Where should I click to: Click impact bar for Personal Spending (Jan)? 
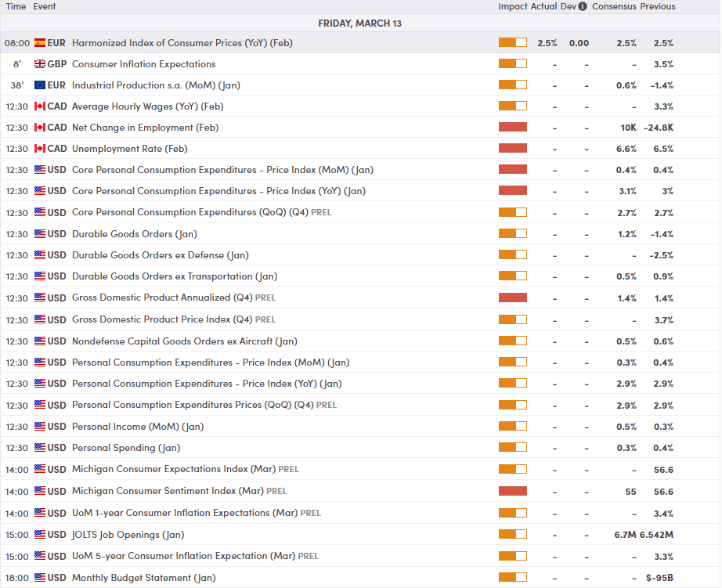tap(512, 447)
